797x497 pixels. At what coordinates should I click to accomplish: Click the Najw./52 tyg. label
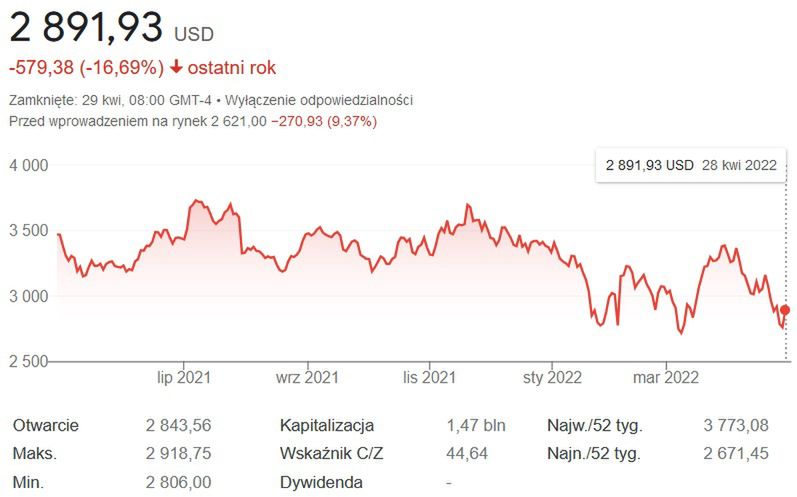pos(594,425)
